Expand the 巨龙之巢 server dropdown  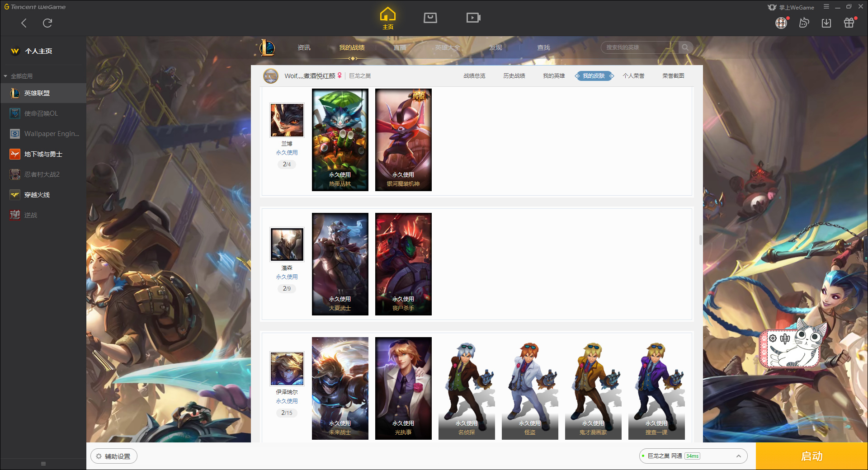[693, 456]
